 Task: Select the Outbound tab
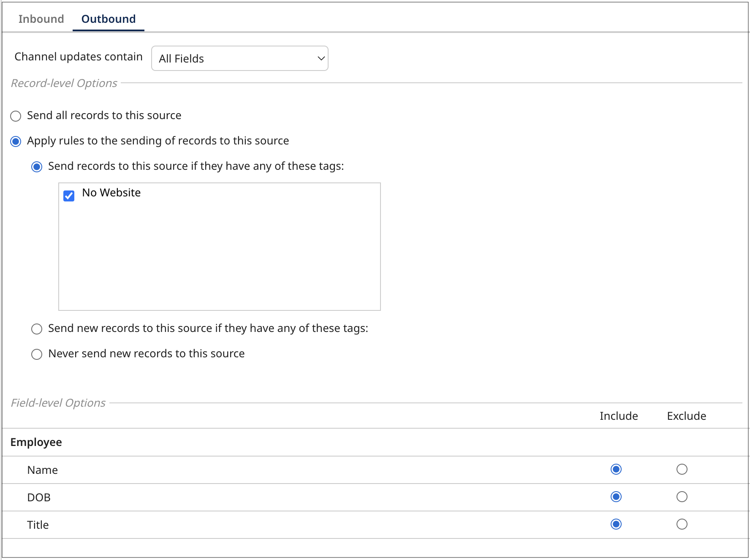pyautogui.click(x=108, y=19)
